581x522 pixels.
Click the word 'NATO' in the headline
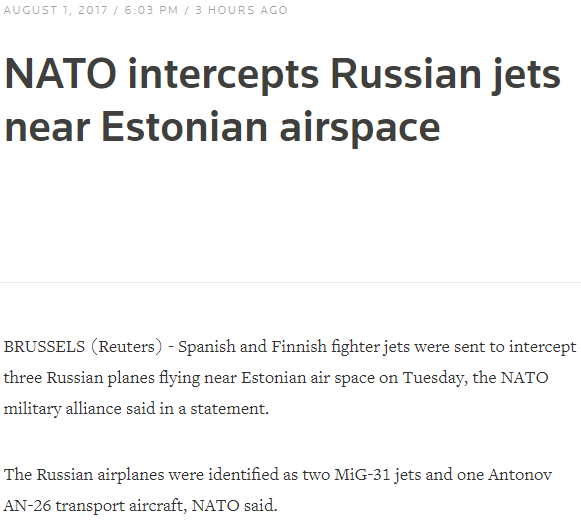61,74
